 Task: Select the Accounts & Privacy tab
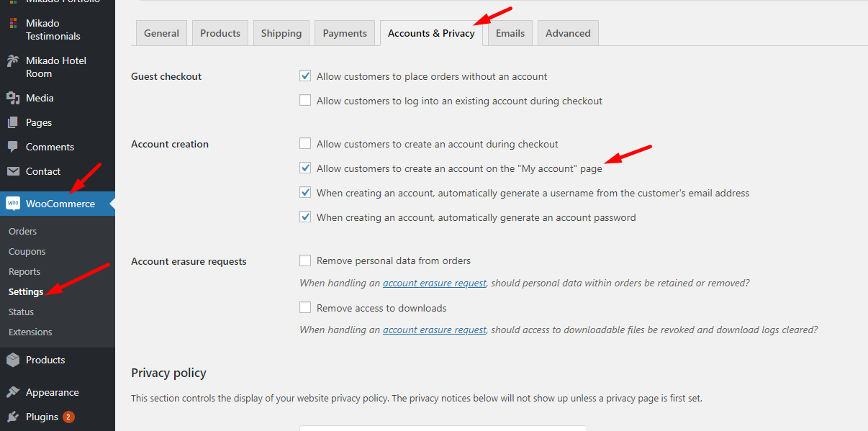431,33
